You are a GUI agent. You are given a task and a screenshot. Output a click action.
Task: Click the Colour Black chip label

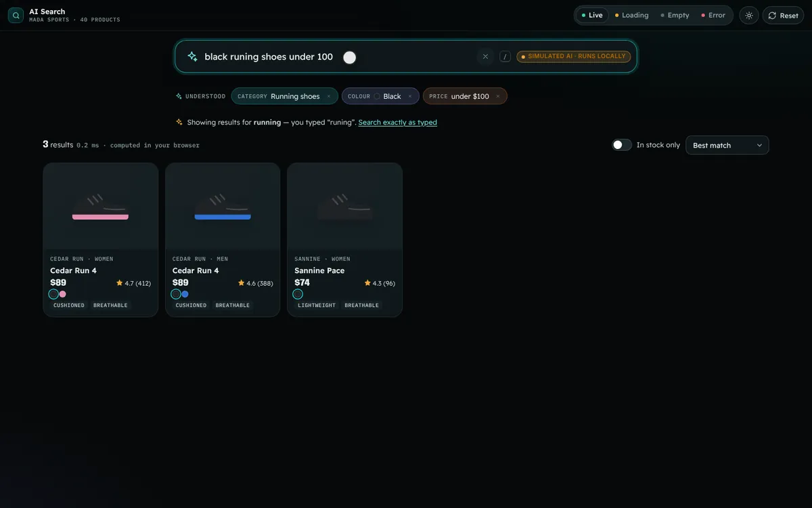pyautogui.click(x=374, y=96)
